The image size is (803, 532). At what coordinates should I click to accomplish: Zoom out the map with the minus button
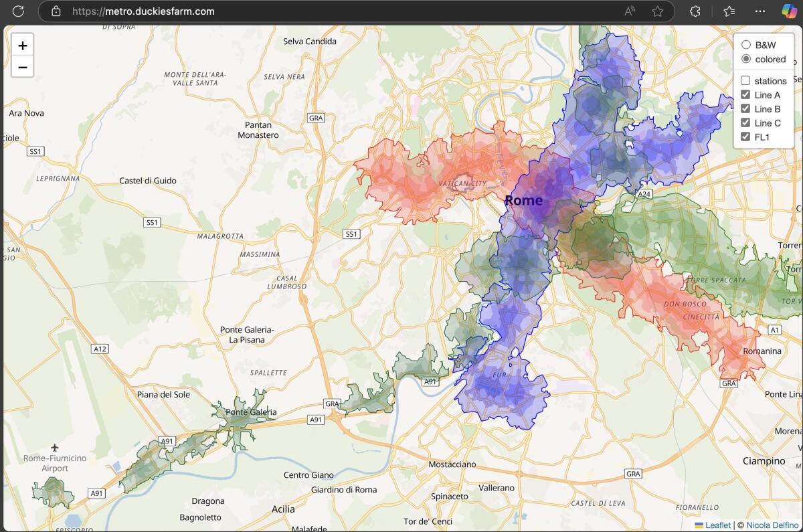point(23,67)
